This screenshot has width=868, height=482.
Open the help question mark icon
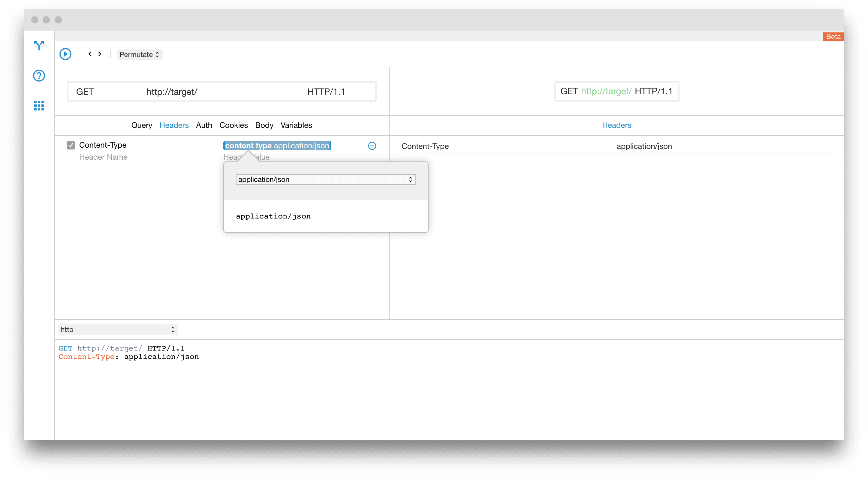click(x=39, y=75)
